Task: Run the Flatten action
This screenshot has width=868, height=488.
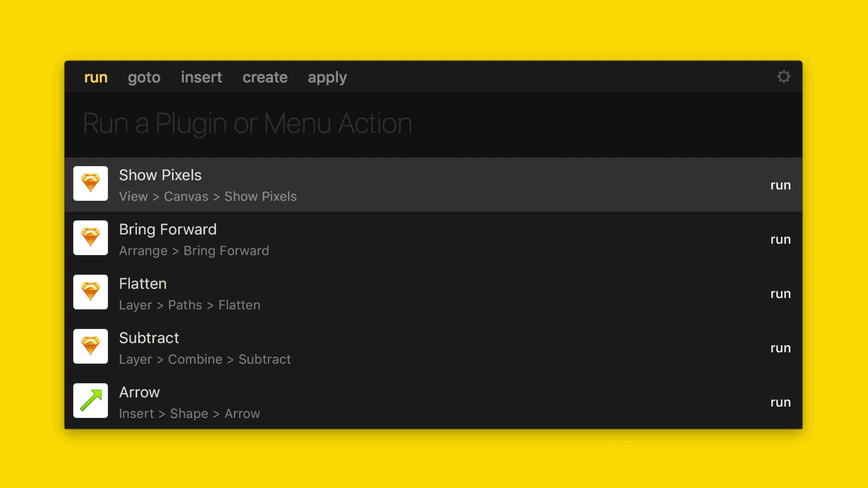Action: click(781, 294)
